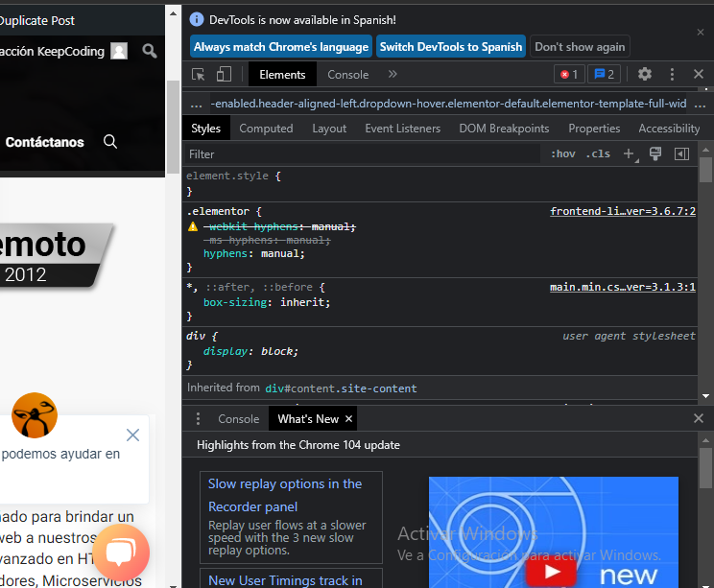Click the orange bird chat avatar
The width and height of the screenshot is (714, 588).
click(35, 415)
